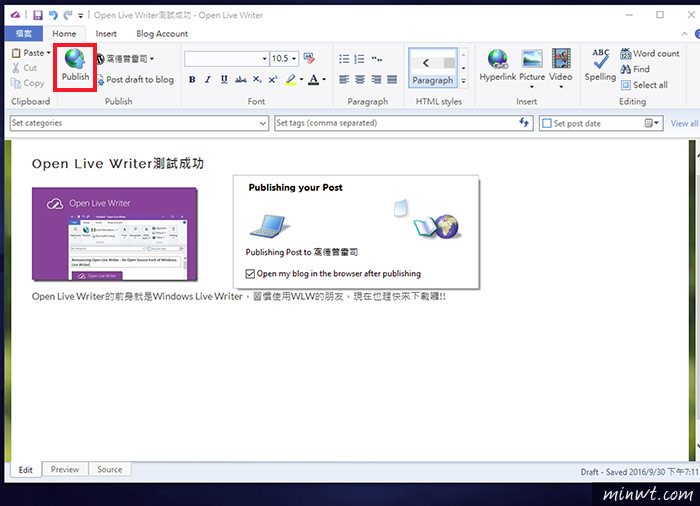Align text right
Viewport: 700px width, 506px height.
pyautogui.click(x=376, y=79)
